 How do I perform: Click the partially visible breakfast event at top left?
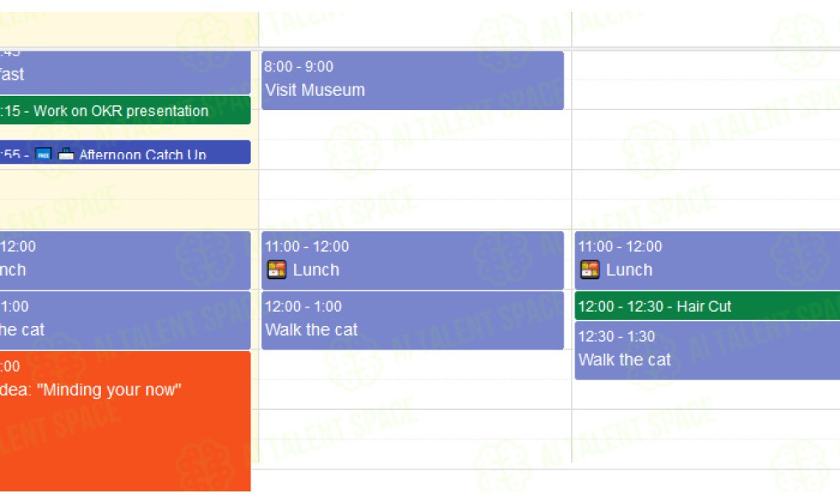point(125,72)
